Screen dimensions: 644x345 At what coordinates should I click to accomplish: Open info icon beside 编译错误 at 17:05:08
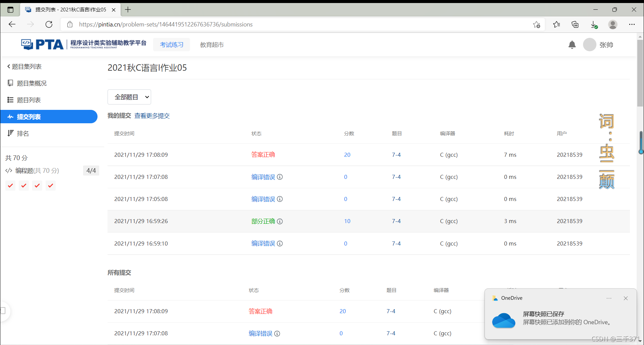280,199
